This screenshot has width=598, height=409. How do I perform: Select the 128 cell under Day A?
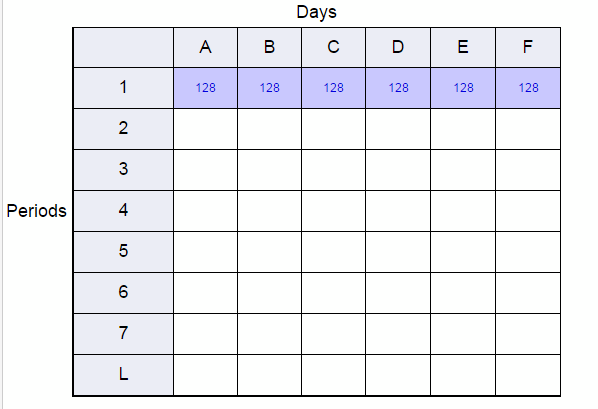pos(206,88)
